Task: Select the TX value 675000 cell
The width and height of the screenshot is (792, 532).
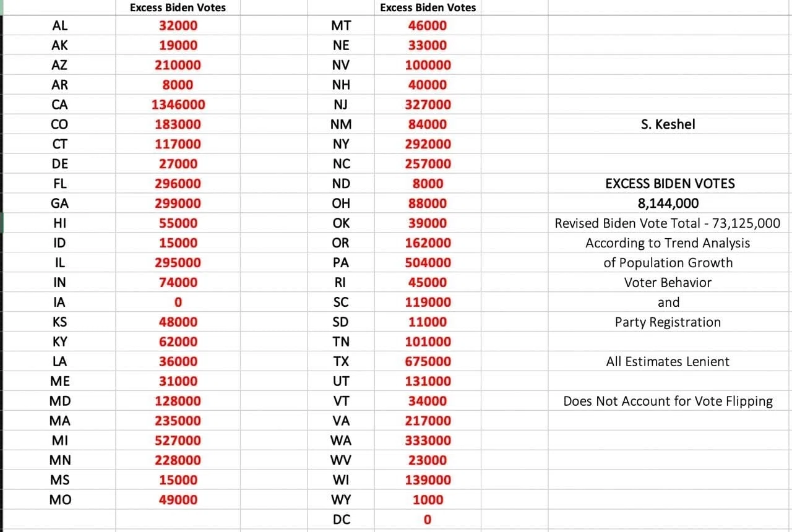Action: tap(428, 361)
